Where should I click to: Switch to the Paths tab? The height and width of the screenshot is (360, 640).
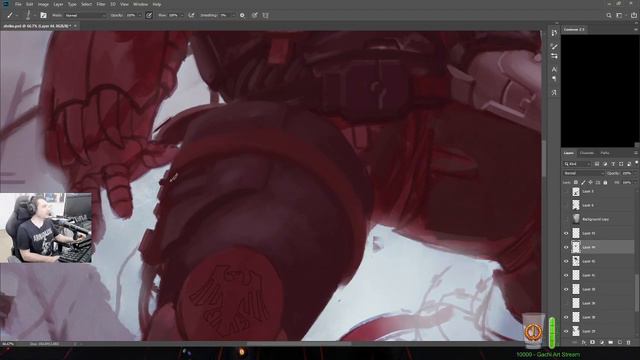[605, 153]
